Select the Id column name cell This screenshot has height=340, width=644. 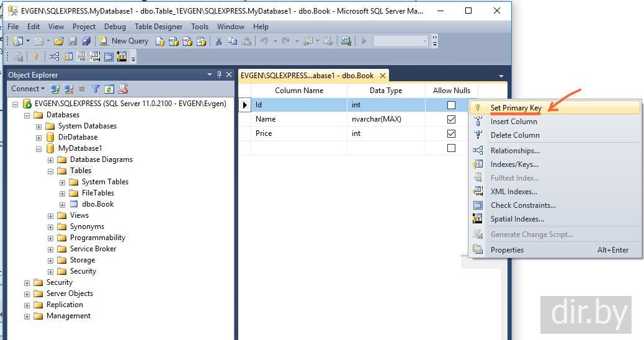tap(299, 105)
